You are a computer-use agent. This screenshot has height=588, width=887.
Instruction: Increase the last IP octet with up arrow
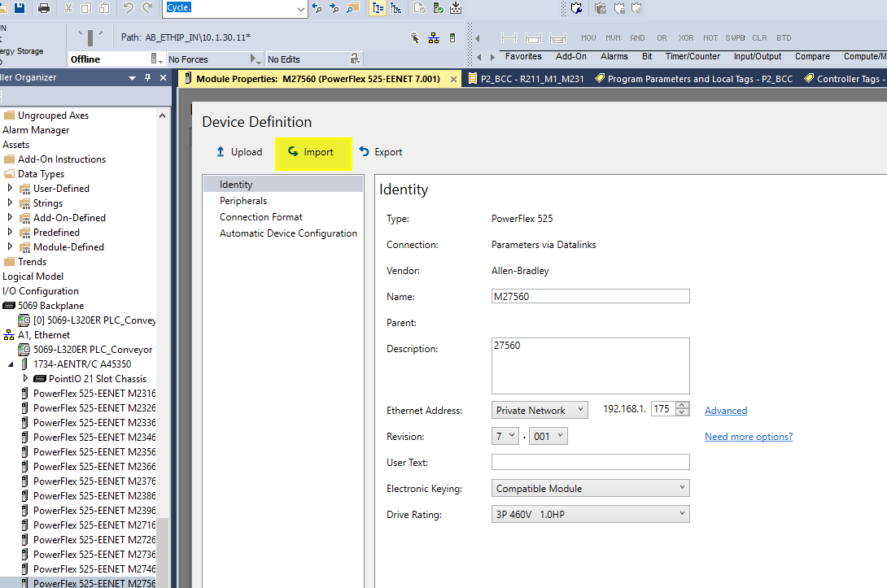click(683, 405)
